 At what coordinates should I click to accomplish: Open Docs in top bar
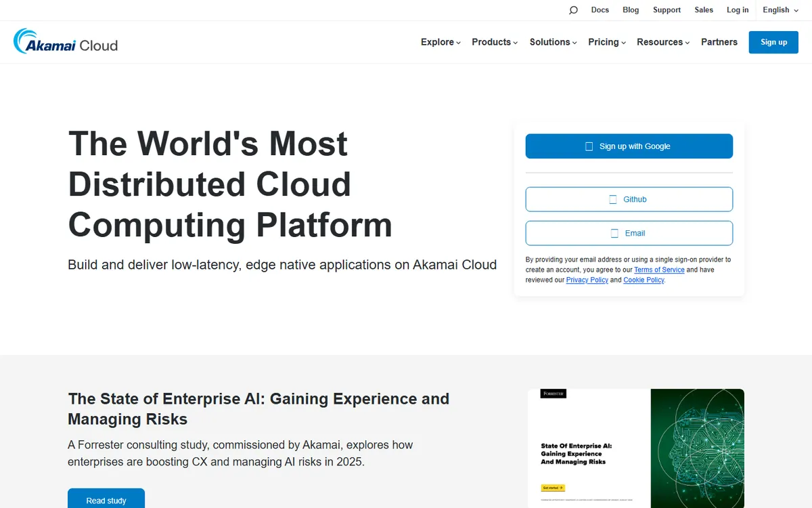pos(600,10)
